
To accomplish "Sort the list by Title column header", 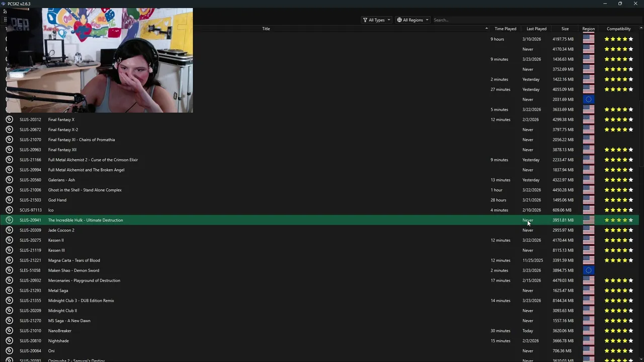I will pos(266,29).
